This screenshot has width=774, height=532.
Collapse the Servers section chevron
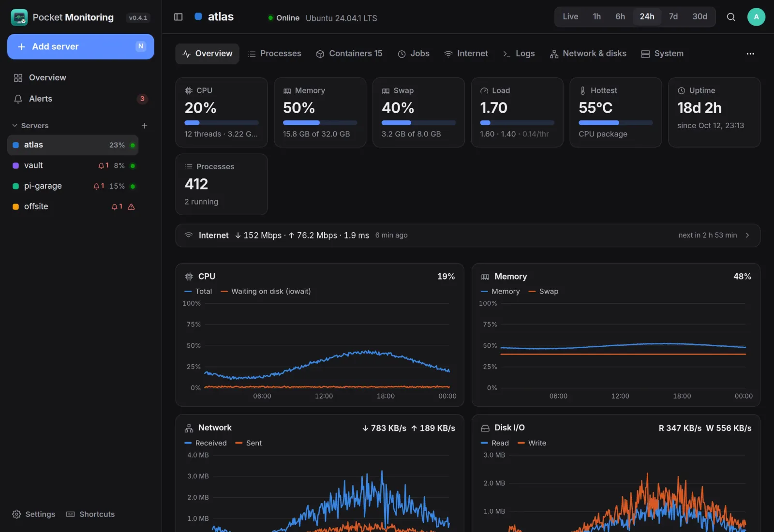pos(15,126)
